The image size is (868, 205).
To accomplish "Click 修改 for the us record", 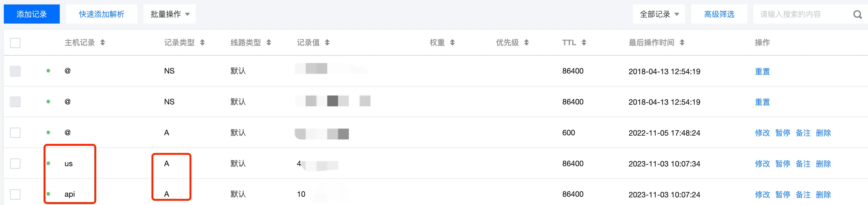I will [762, 164].
